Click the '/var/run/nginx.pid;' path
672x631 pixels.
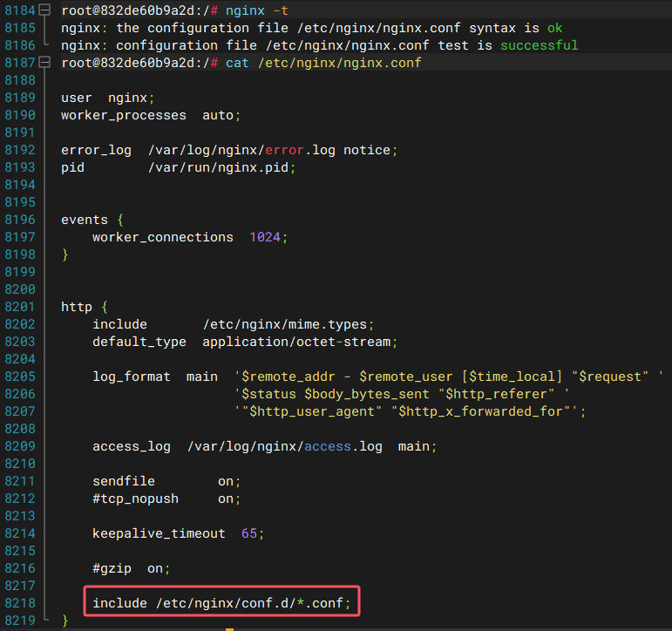(222, 167)
